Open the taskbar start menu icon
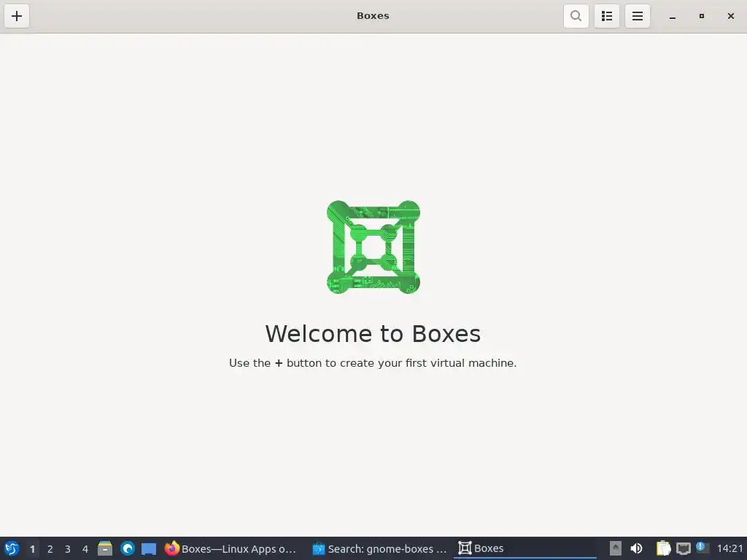The height and width of the screenshot is (560, 747). pyautogui.click(x=12, y=548)
